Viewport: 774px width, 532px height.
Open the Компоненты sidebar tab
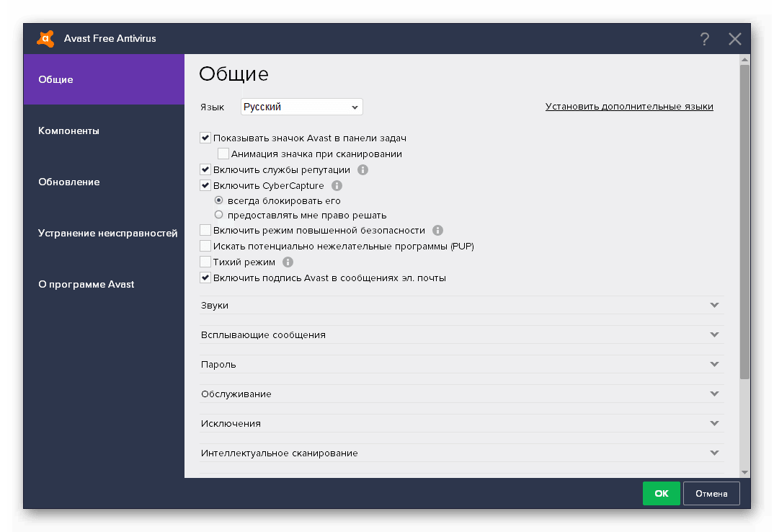[104, 131]
